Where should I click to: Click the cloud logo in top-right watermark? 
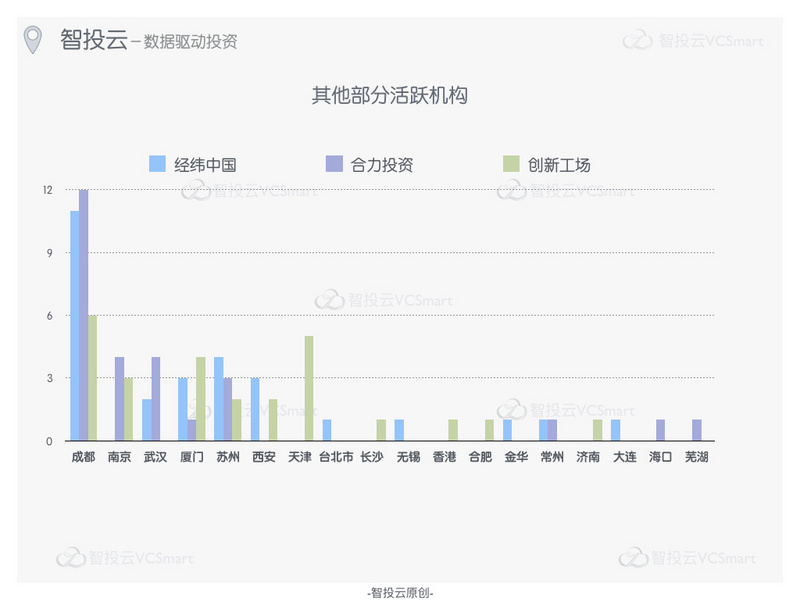[637, 40]
